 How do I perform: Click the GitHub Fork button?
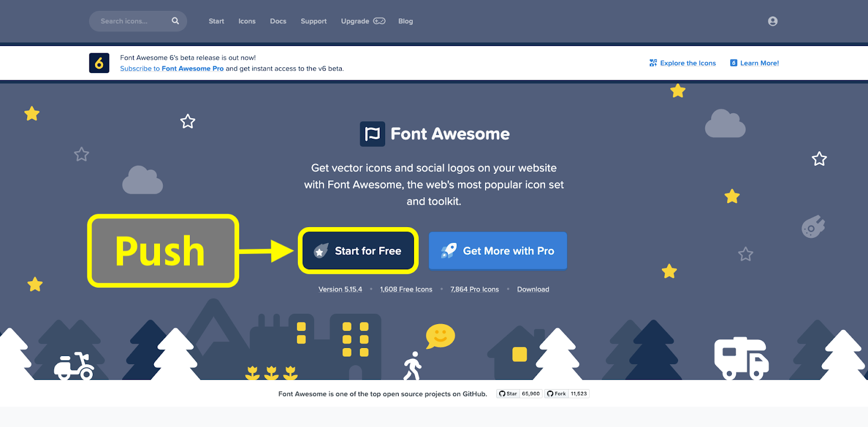coord(557,394)
